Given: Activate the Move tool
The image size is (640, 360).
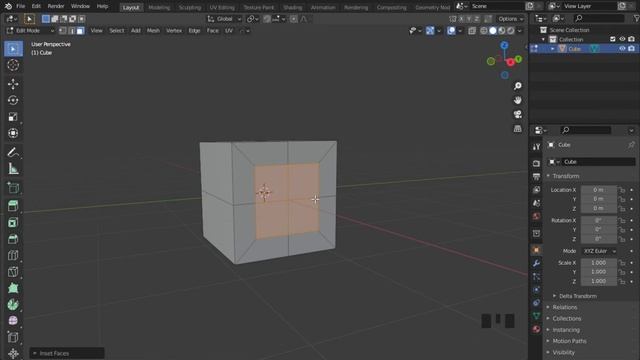Looking at the screenshot, I should [13, 84].
